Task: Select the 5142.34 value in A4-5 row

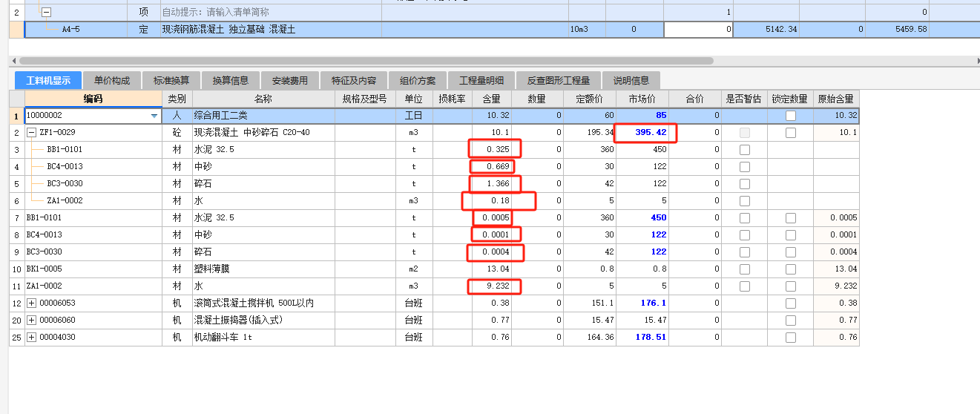Action: [766, 30]
